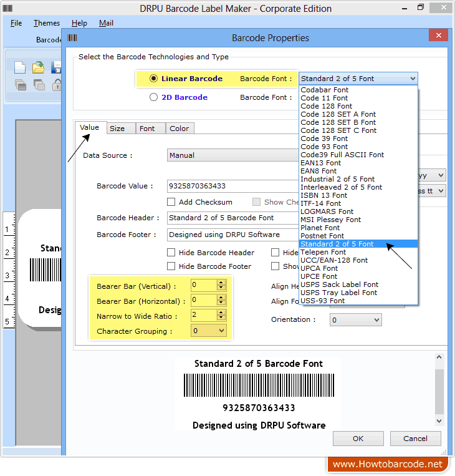This screenshot has width=455, height=476.
Task: Click the Save floppy disk icon
Action: tap(57, 67)
